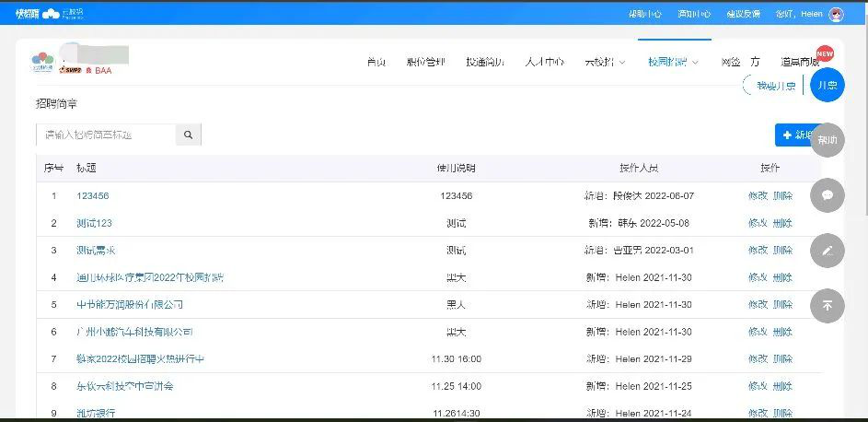The image size is (868, 422).
Task: Click the chat bubble floating icon
Action: point(827,195)
